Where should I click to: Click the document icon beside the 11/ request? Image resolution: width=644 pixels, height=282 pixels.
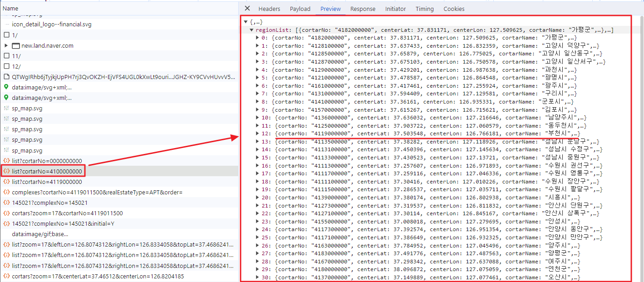point(6,56)
